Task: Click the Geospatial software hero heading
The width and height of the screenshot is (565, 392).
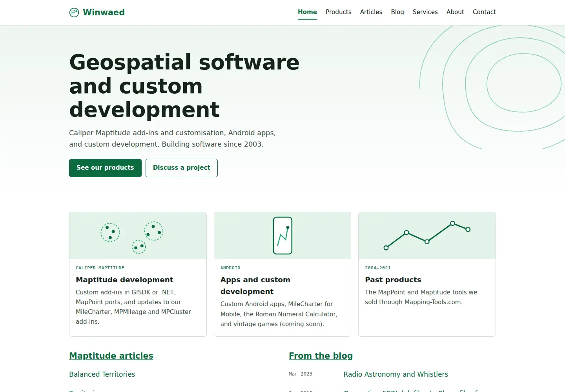Action: pyautogui.click(x=184, y=86)
